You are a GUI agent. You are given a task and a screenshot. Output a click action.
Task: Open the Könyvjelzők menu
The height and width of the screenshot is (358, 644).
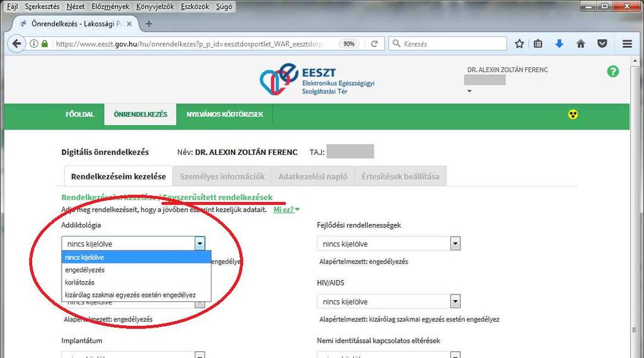click(x=155, y=6)
